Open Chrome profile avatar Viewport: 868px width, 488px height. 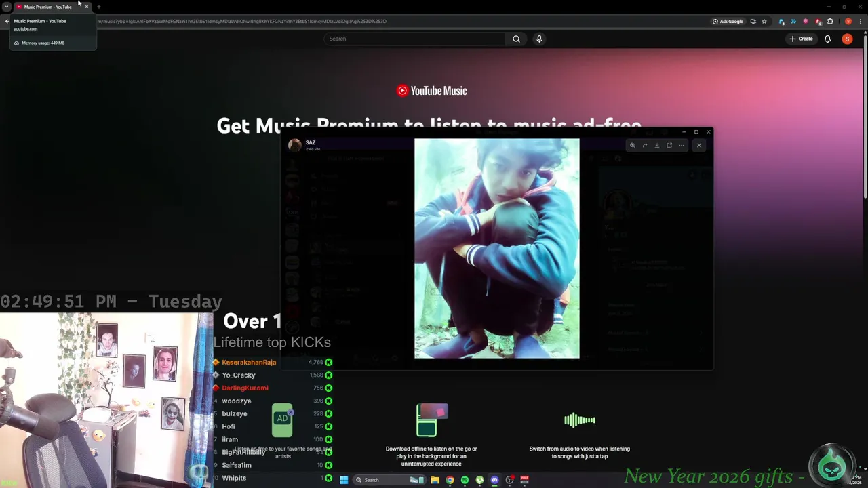[848, 21]
